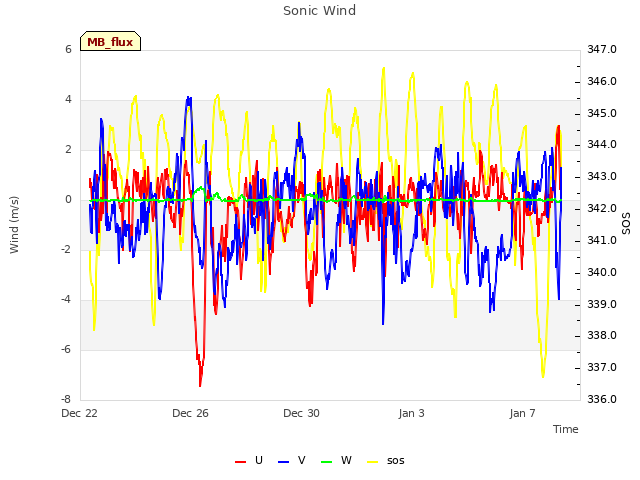Select the Dec 26 date tick
The height and width of the screenshot is (480, 640).
coord(190,413)
